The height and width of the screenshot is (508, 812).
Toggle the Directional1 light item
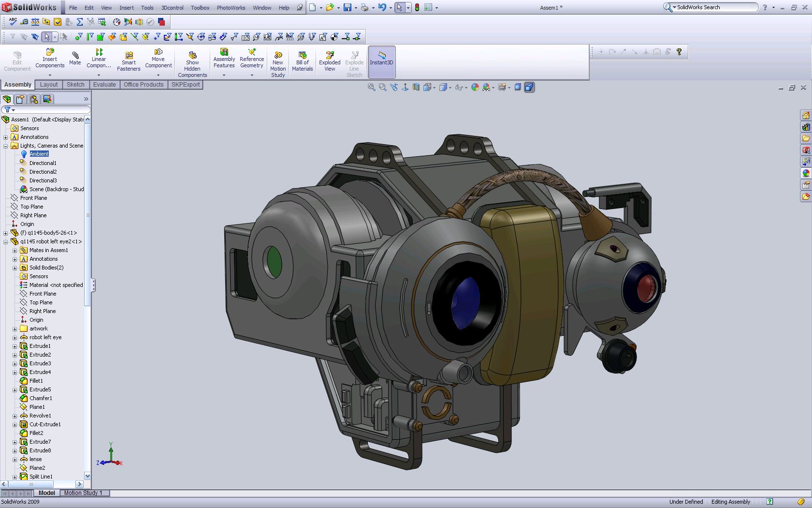pos(43,163)
